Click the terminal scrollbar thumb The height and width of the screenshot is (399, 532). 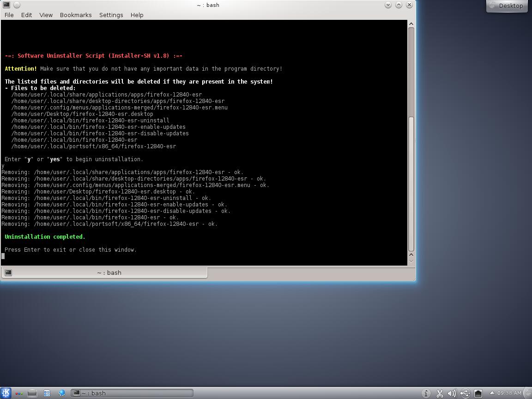[411, 183]
